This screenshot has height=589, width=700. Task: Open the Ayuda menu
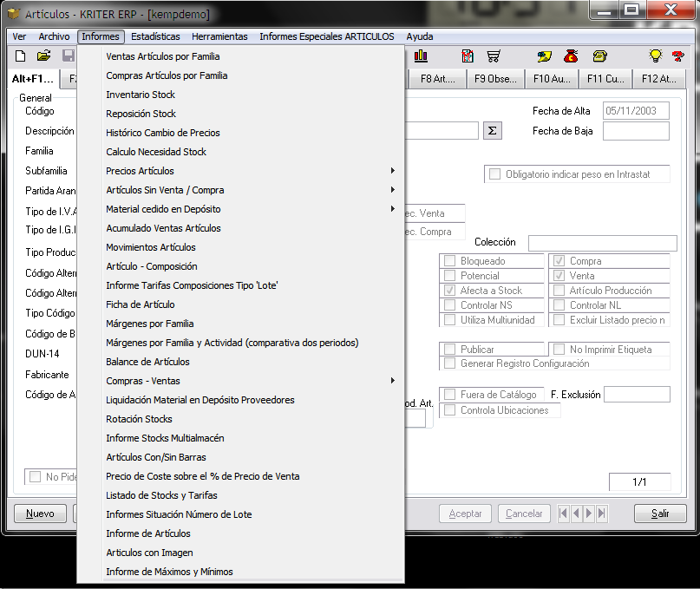419,36
